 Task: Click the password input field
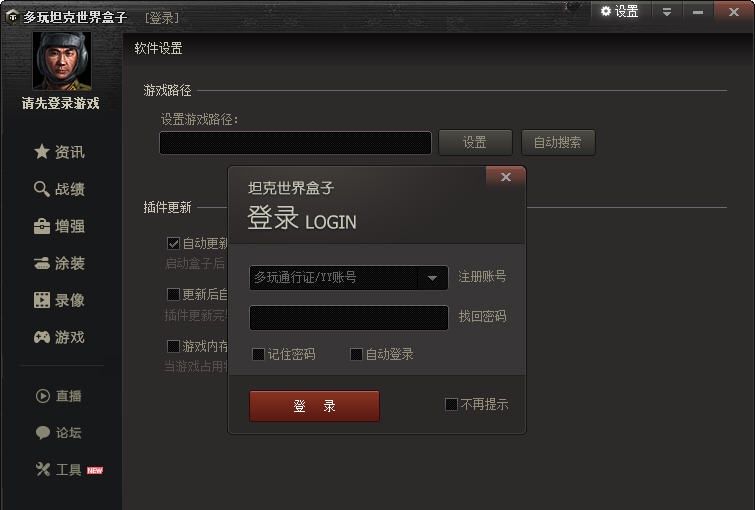pos(349,318)
